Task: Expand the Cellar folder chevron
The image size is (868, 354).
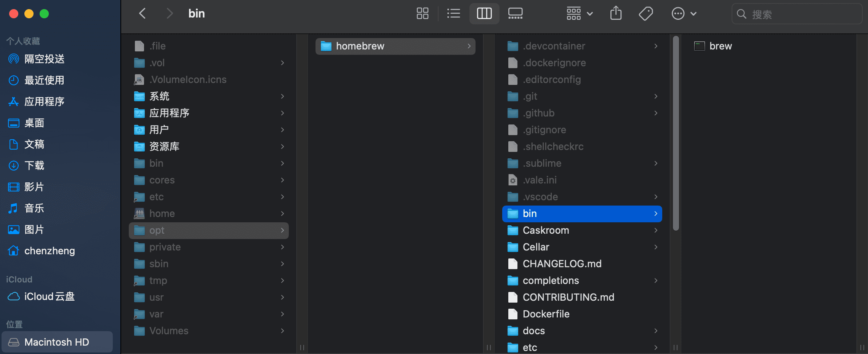Action: tap(656, 247)
